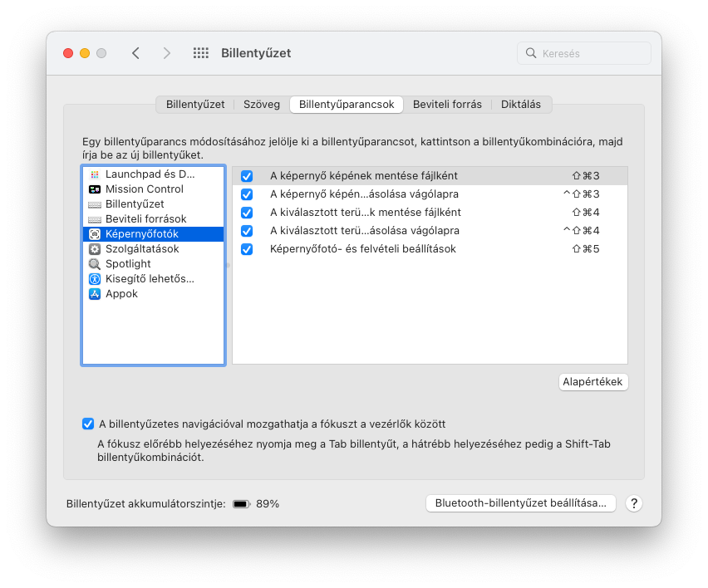Click the Mission Control category icon
This screenshot has width=708, height=588.
[x=95, y=189]
